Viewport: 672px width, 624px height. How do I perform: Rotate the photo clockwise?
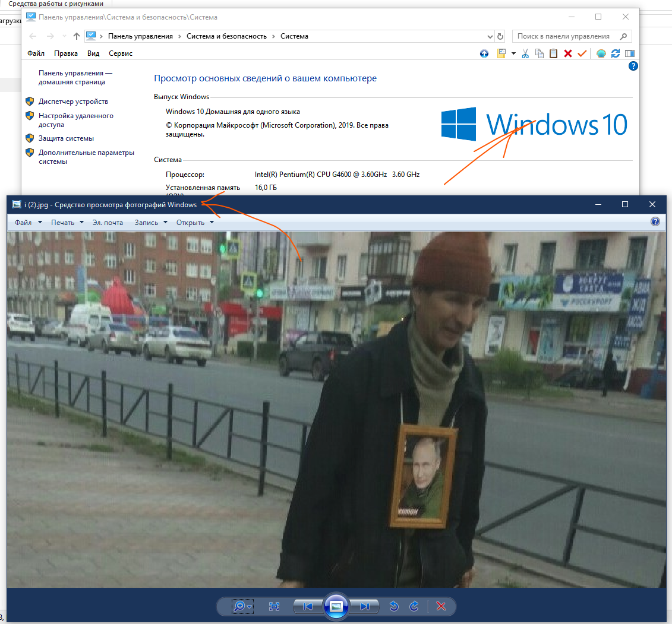tap(415, 606)
